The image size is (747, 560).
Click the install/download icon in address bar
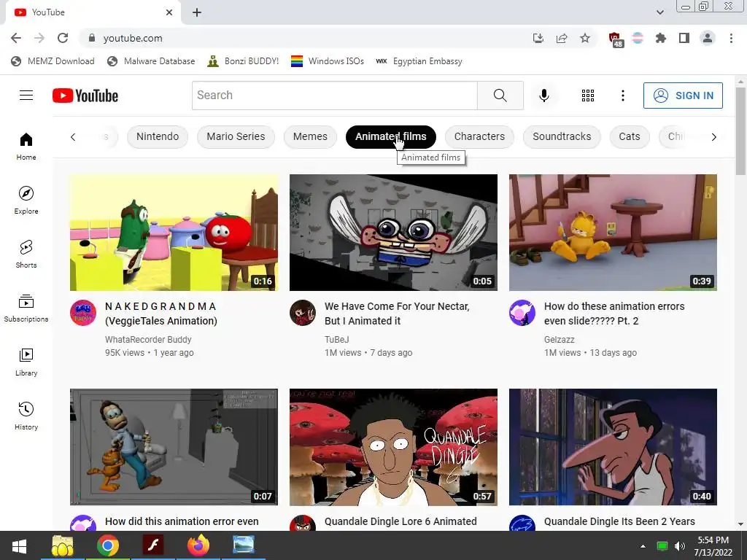pyautogui.click(x=538, y=38)
